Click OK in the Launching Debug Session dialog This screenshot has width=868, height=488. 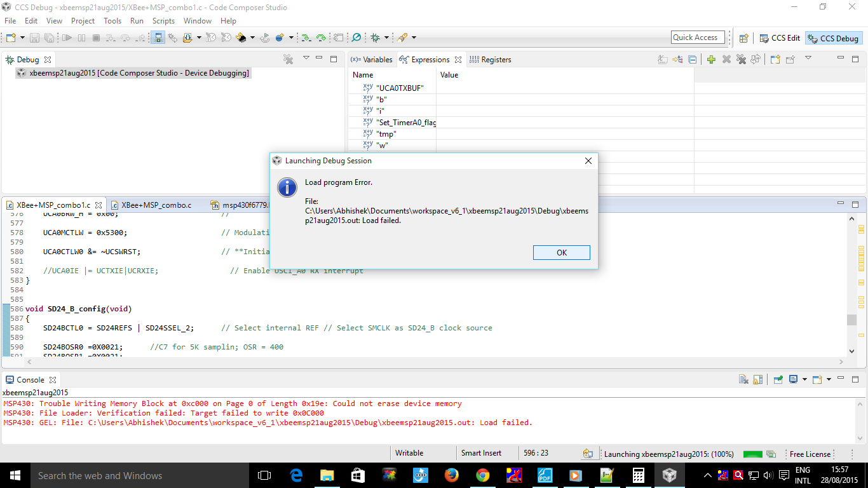pos(562,252)
